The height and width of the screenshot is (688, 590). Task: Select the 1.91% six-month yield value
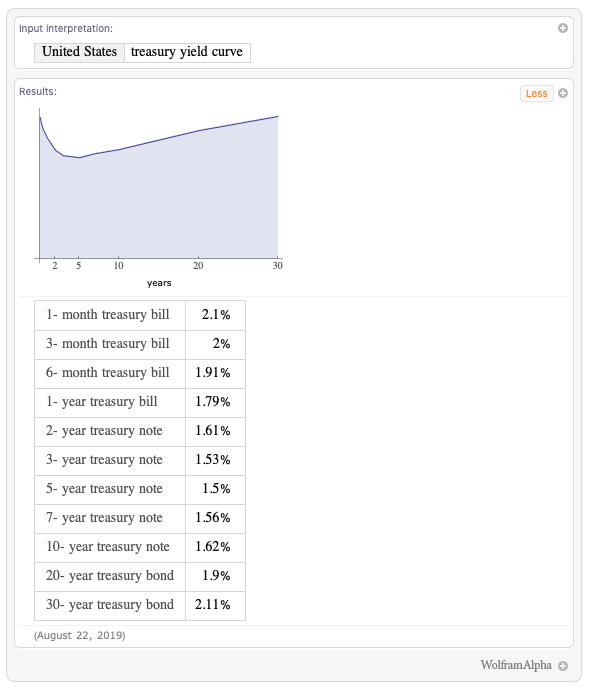click(213, 373)
